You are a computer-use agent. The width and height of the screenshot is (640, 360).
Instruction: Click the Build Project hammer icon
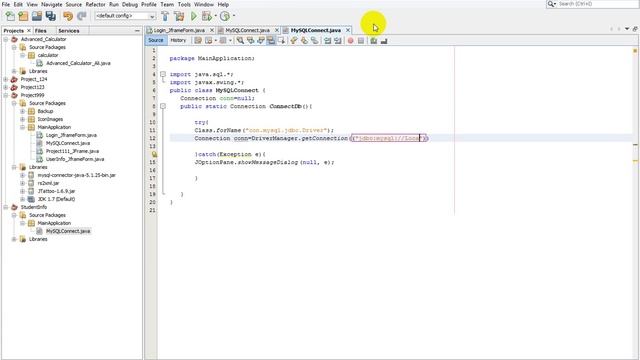pos(165,16)
